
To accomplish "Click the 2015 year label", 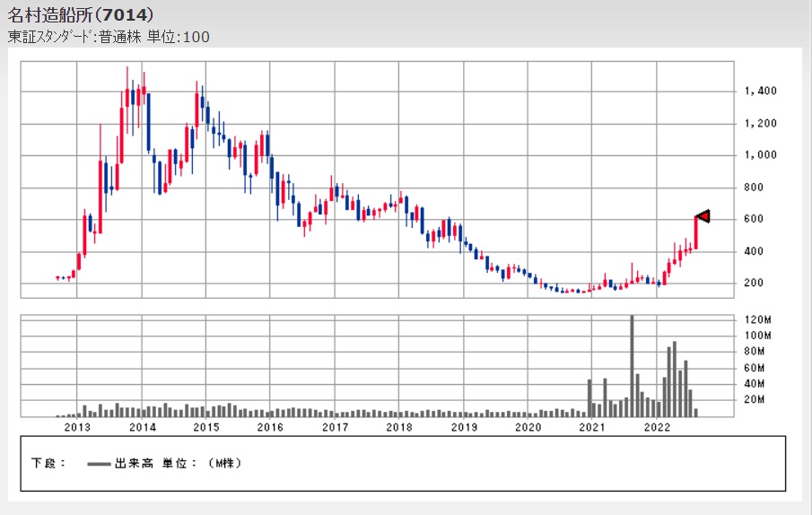I will [206, 428].
